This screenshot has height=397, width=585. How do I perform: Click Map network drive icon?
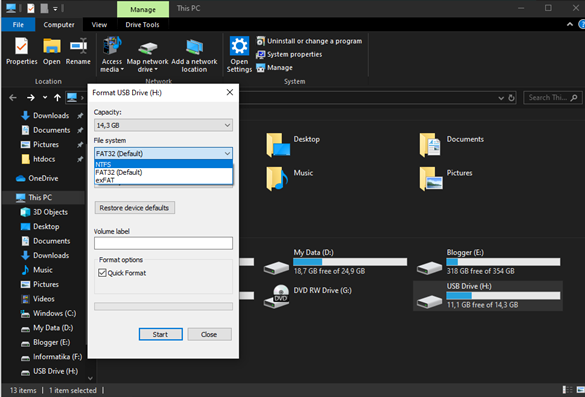pos(147,54)
